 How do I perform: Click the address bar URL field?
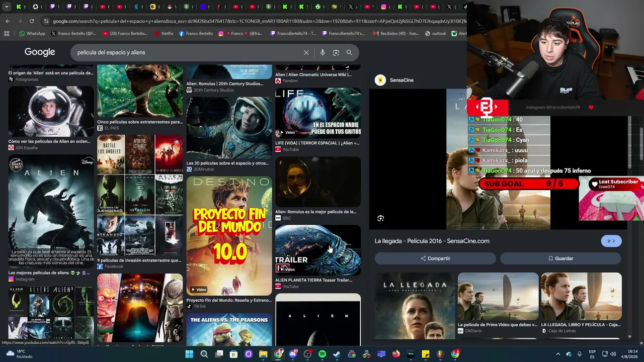pos(259,21)
